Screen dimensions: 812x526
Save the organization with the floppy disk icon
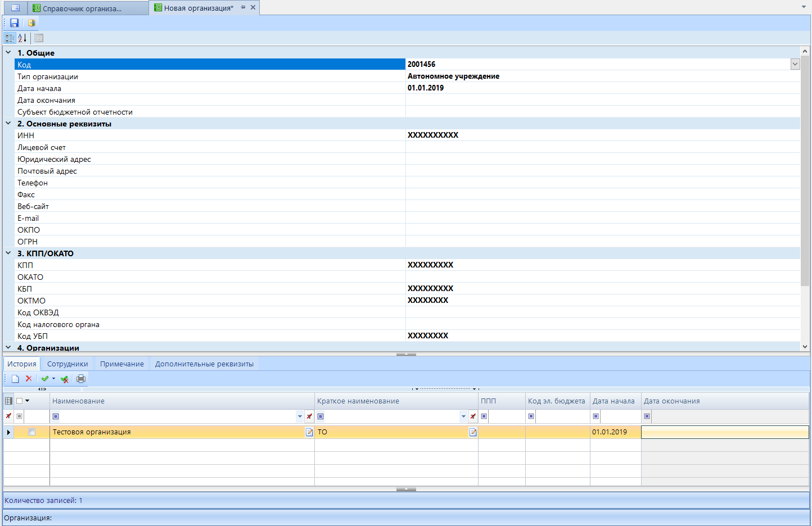tap(14, 23)
